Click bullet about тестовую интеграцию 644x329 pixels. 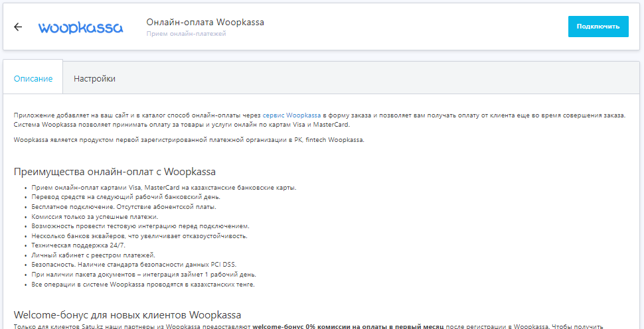pos(141,226)
